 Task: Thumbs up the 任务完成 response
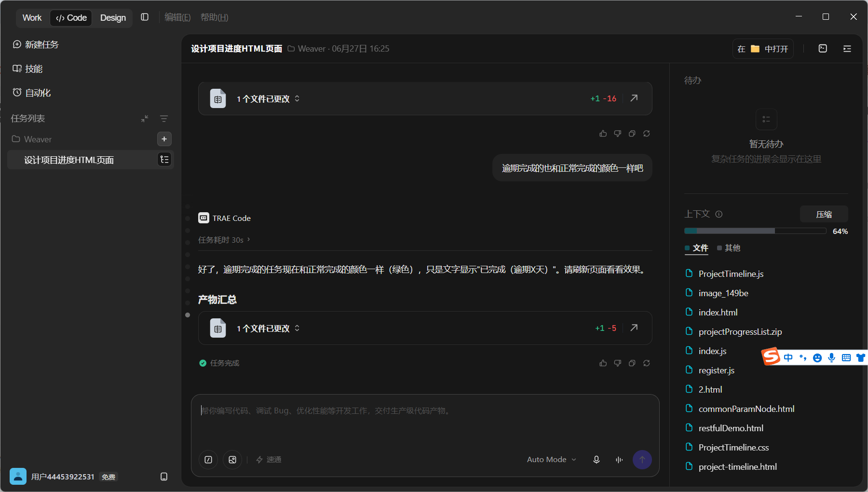click(x=603, y=363)
